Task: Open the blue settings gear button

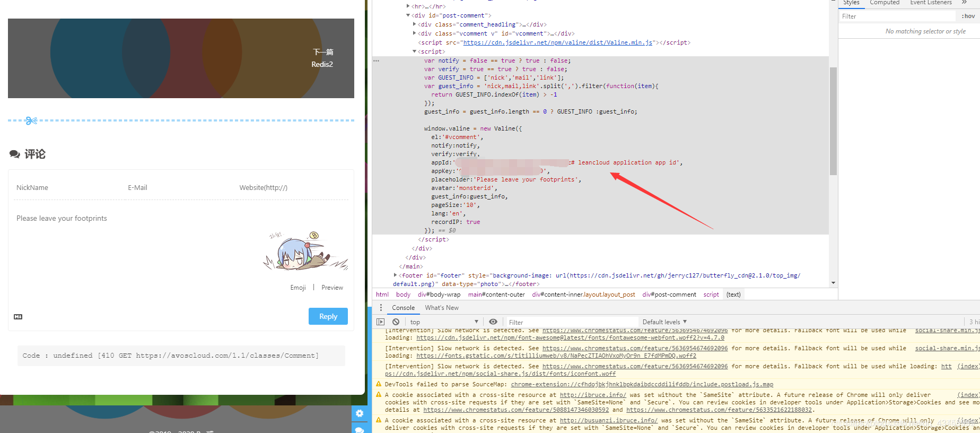Action: [x=359, y=413]
